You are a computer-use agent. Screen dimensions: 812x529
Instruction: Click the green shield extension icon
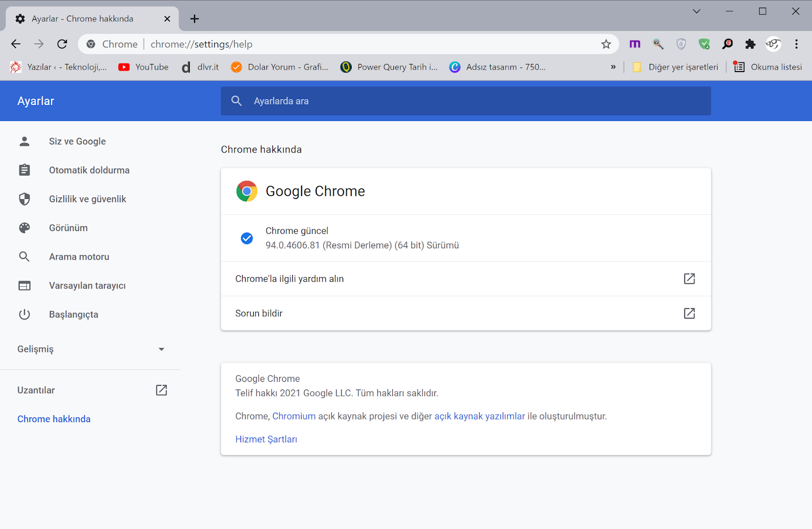(704, 44)
